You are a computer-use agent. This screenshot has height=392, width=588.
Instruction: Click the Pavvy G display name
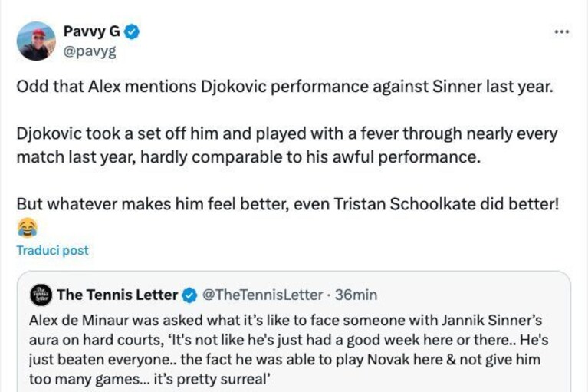tap(91, 31)
